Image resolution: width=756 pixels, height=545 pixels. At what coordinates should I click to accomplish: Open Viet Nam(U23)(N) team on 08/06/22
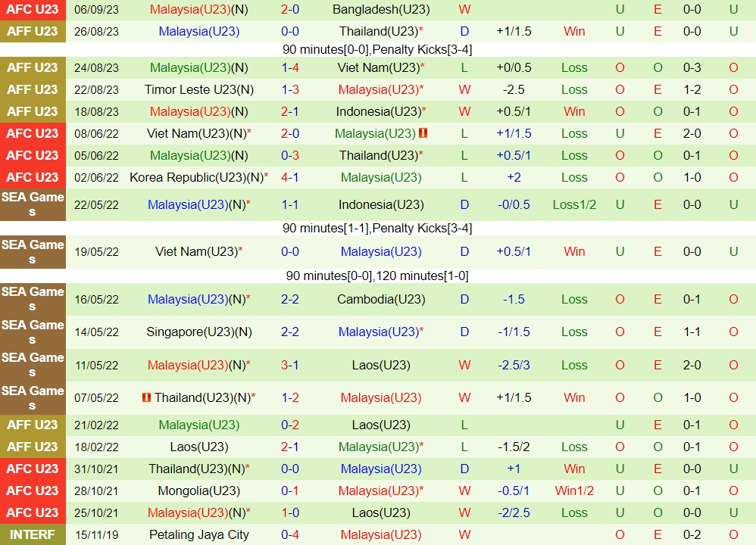click(x=198, y=133)
